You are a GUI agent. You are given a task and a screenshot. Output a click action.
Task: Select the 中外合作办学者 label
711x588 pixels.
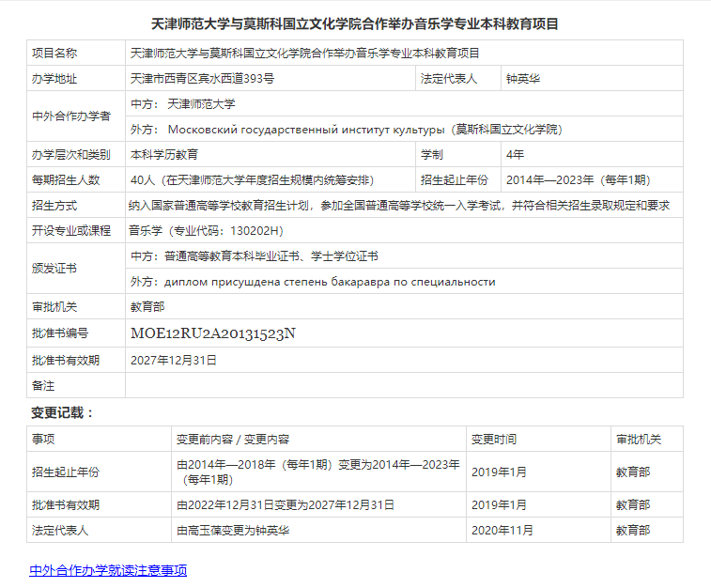(x=71, y=116)
